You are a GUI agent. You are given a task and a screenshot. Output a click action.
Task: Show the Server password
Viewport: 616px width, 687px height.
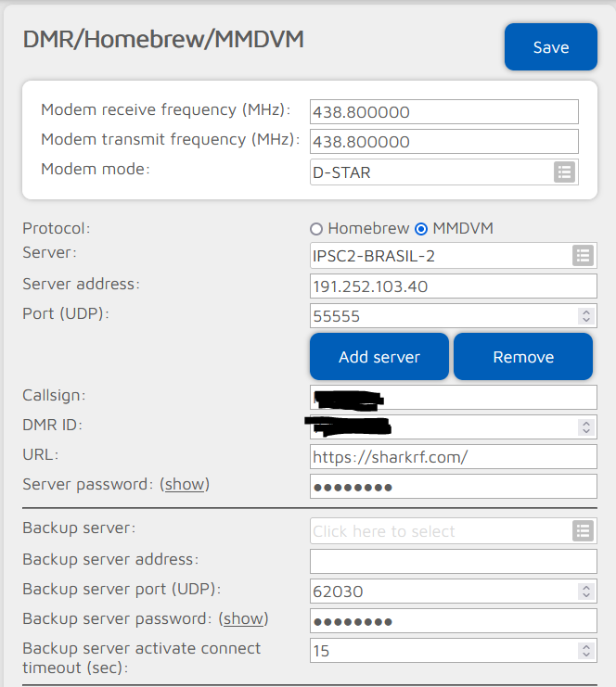coord(185,484)
